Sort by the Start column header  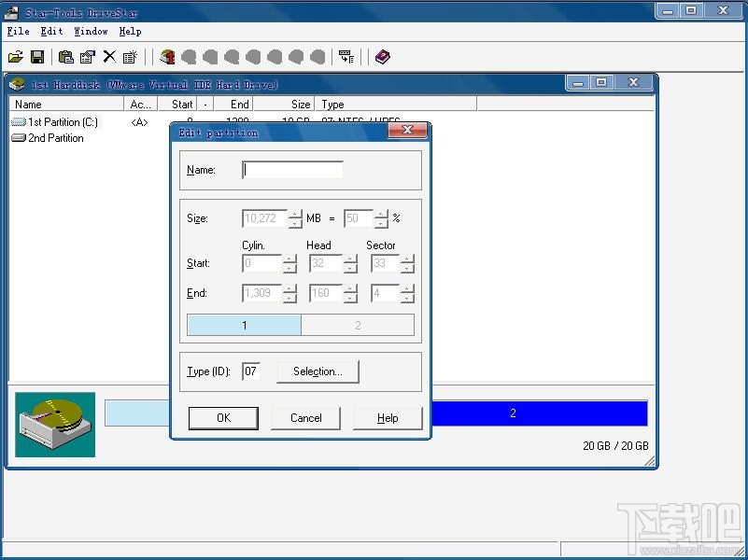click(177, 104)
